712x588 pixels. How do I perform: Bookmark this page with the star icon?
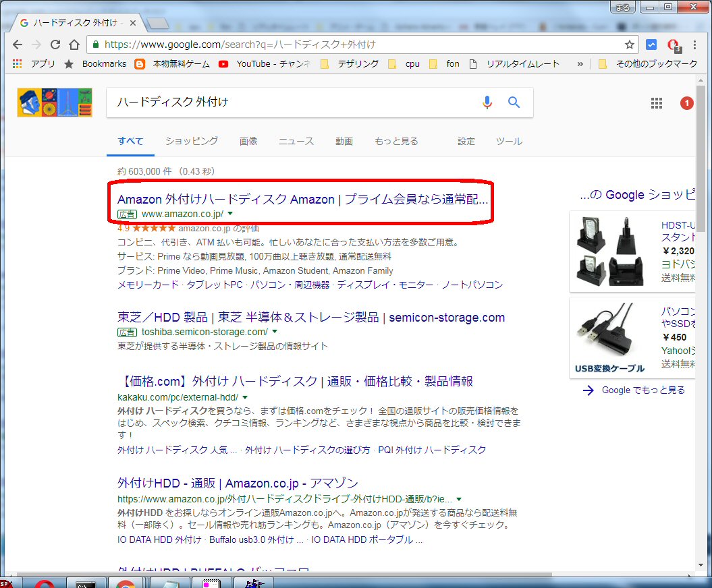(x=630, y=45)
